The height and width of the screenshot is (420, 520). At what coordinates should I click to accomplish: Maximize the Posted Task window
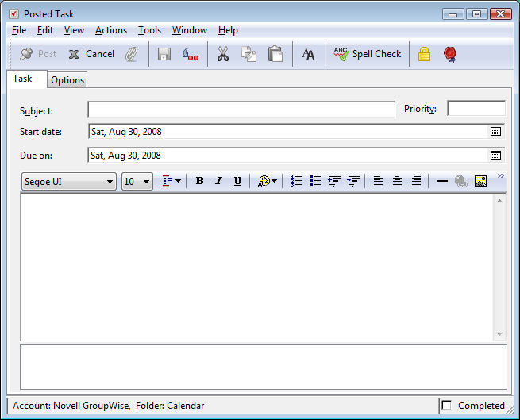(476, 14)
